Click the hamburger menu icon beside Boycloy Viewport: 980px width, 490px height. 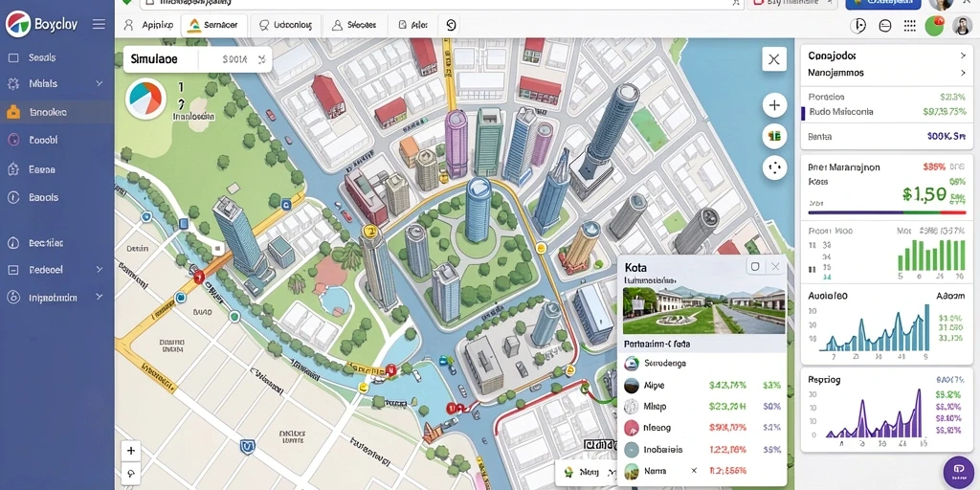tap(99, 24)
